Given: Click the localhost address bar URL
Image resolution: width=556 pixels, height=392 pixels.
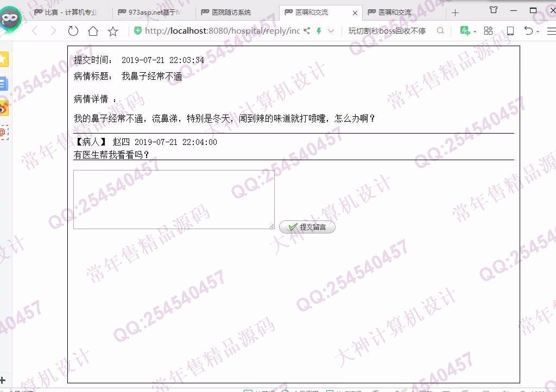Looking at the screenshot, I should 222,31.
